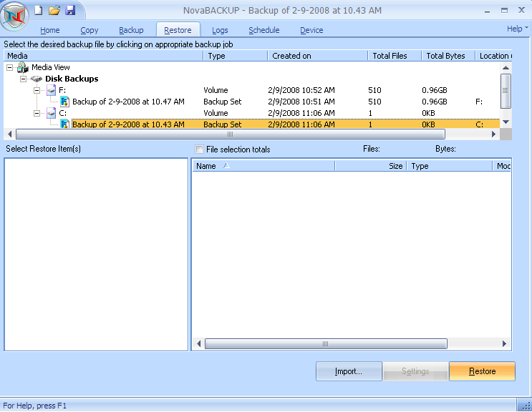Click the Media column header

tap(104, 56)
